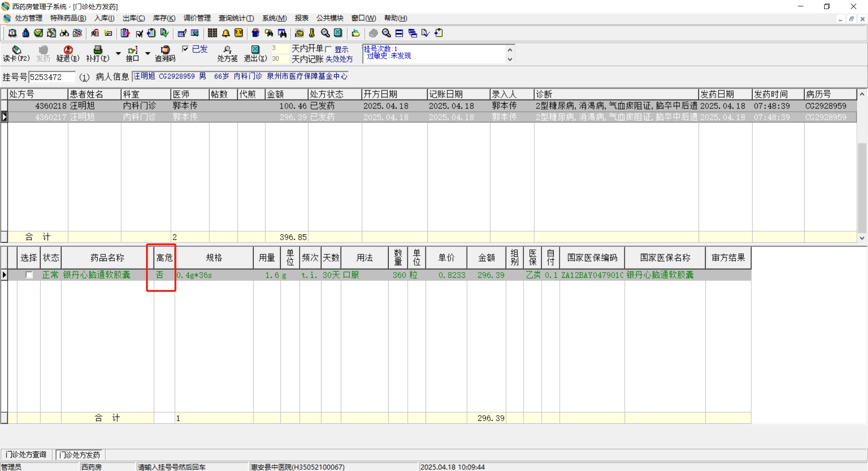
Task: Switch to the 门诊处方查询 tab
Action: 26,454
